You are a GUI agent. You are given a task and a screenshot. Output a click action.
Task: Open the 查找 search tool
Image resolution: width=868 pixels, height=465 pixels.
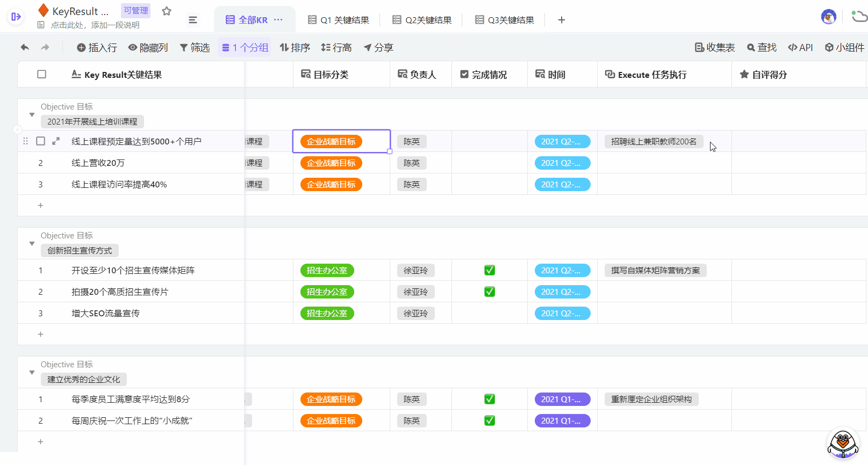coord(762,47)
